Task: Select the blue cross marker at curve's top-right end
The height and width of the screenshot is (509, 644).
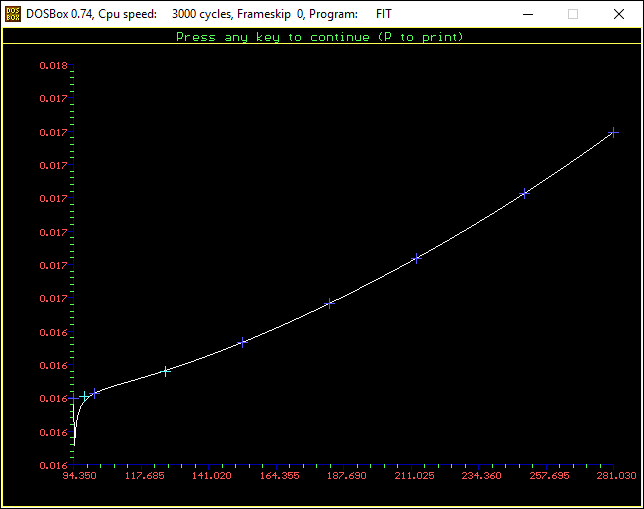Action: coord(614,132)
